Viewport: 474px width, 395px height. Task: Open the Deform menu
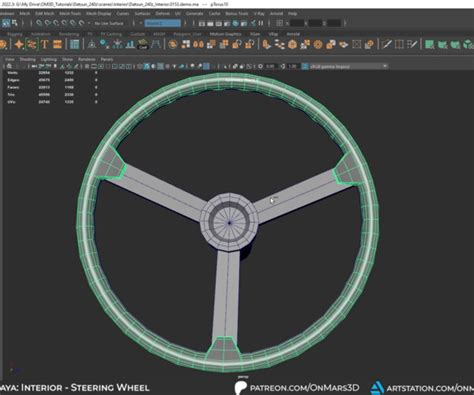click(x=163, y=14)
